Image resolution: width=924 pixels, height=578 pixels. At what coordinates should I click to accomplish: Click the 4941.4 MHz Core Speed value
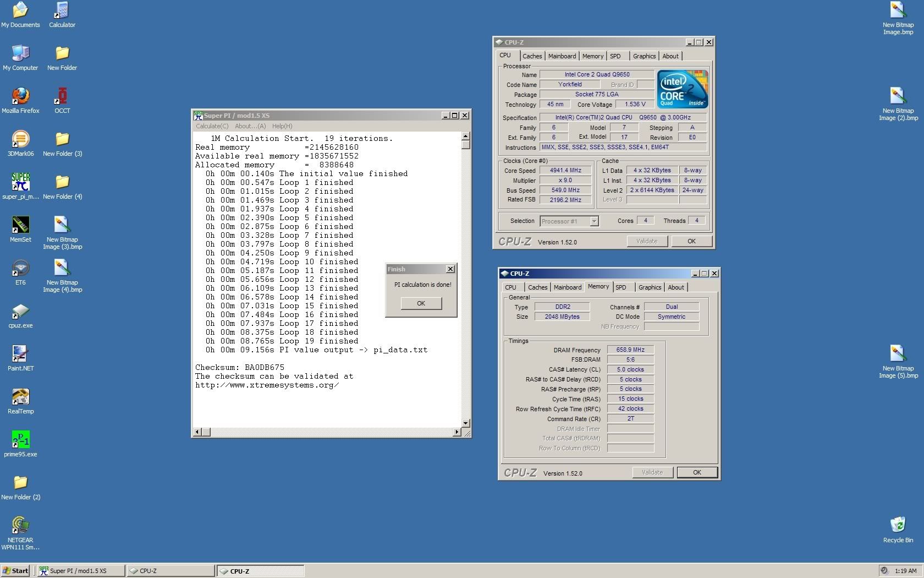pos(565,170)
